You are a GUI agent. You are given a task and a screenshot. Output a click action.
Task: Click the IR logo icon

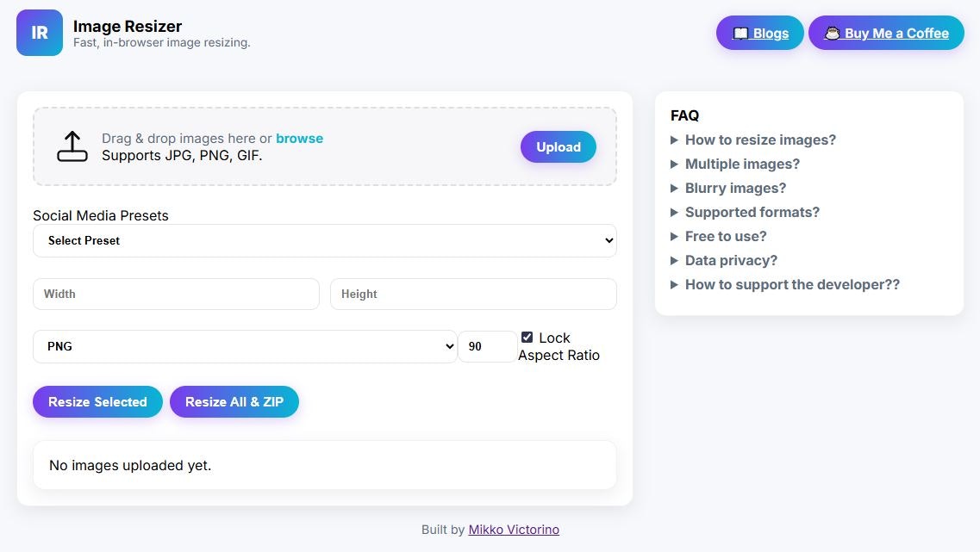(x=39, y=33)
